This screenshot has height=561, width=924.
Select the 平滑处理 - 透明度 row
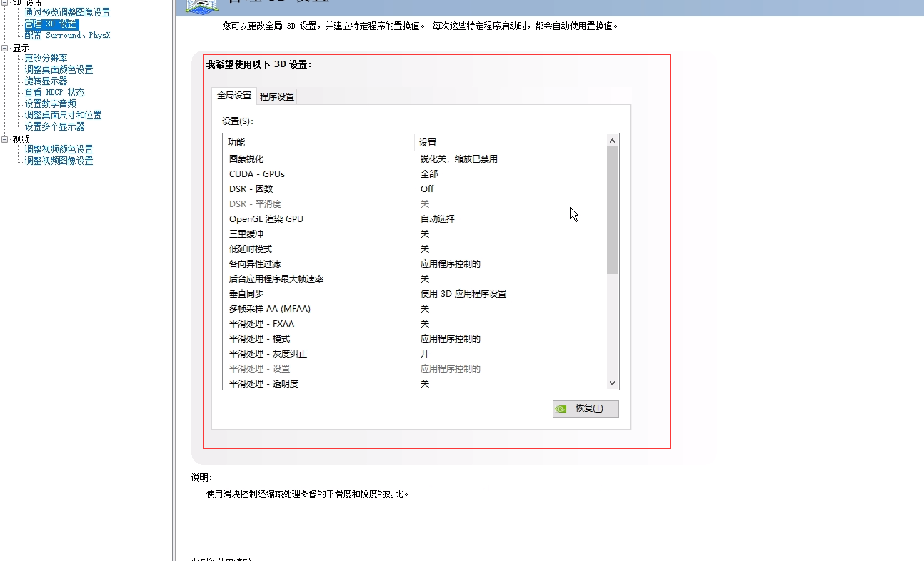point(414,384)
